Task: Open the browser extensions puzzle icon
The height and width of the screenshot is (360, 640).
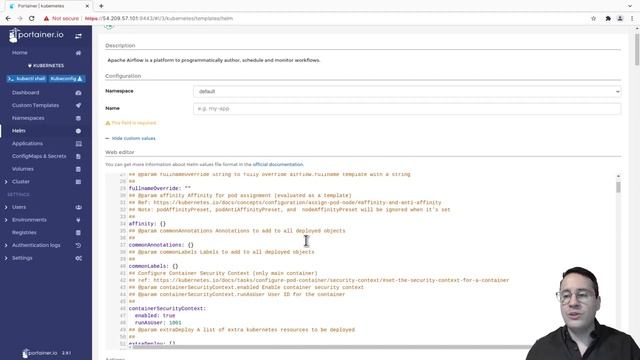Action: point(608,18)
